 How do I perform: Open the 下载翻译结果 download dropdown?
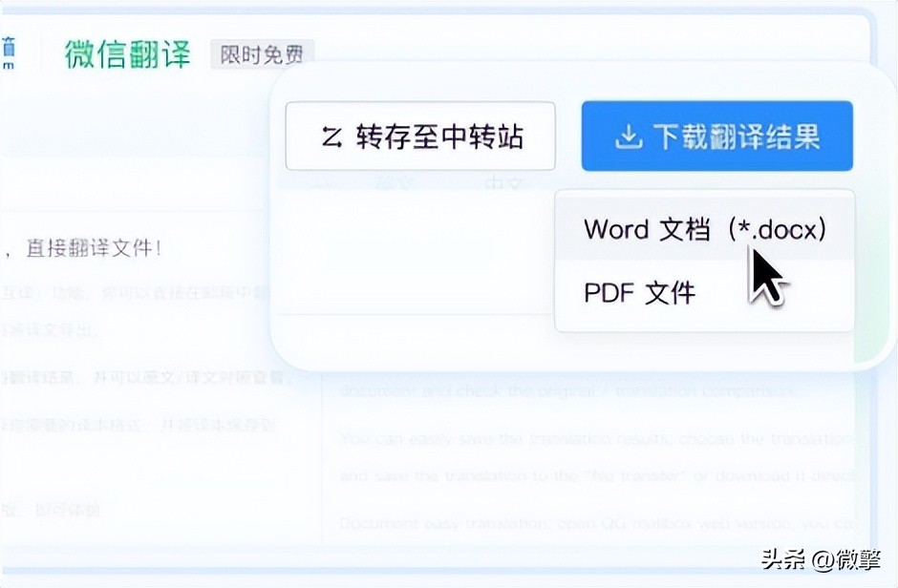click(716, 136)
